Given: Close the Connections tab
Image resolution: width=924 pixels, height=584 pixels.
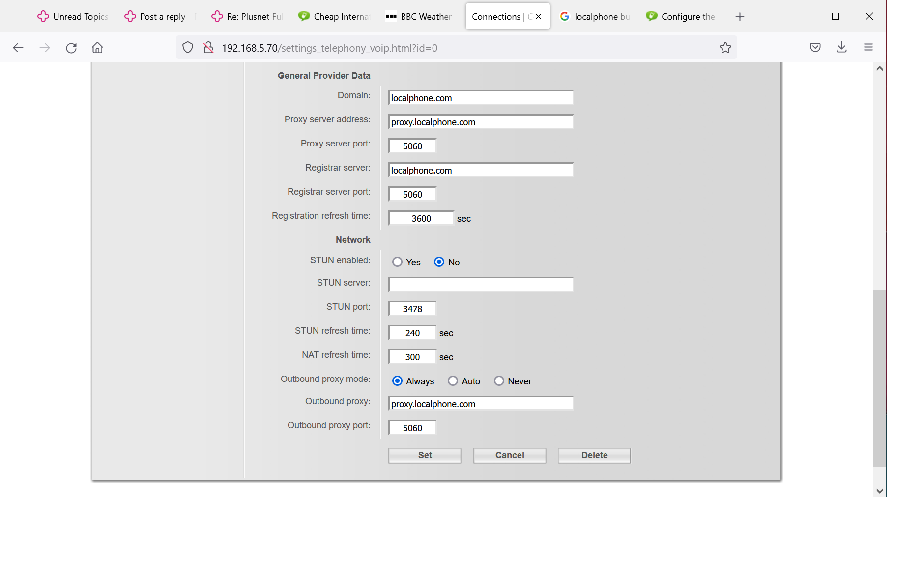Looking at the screenshot, I should click(x=539, y=17).
